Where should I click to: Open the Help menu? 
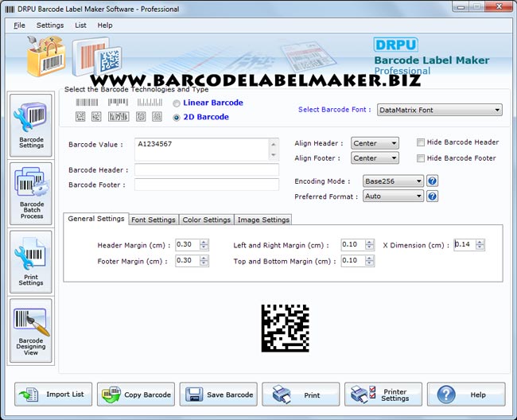tap(105, 25)
